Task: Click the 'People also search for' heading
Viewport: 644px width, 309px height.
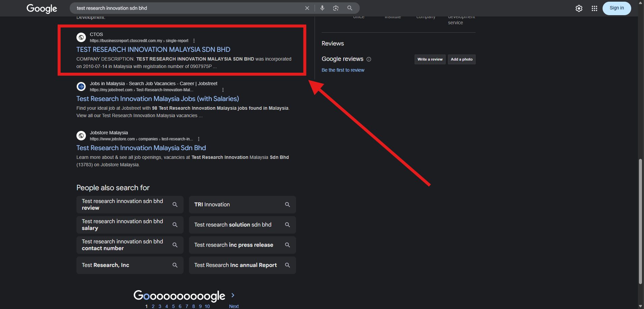Action: point(113,188)
